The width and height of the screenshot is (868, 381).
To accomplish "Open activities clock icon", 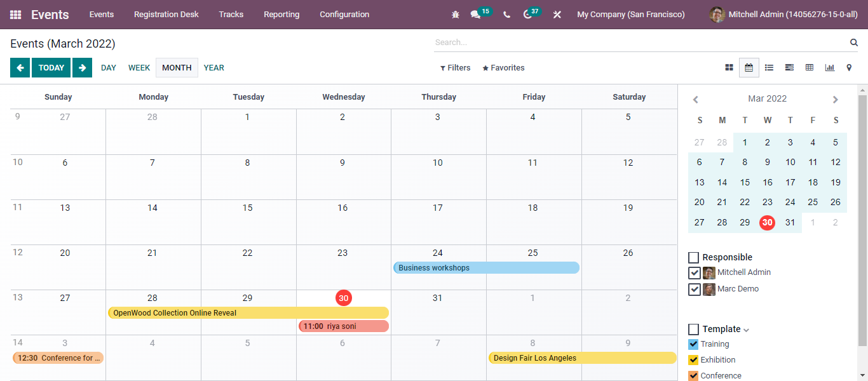I will pyautogui.click(x=527, y=15).
